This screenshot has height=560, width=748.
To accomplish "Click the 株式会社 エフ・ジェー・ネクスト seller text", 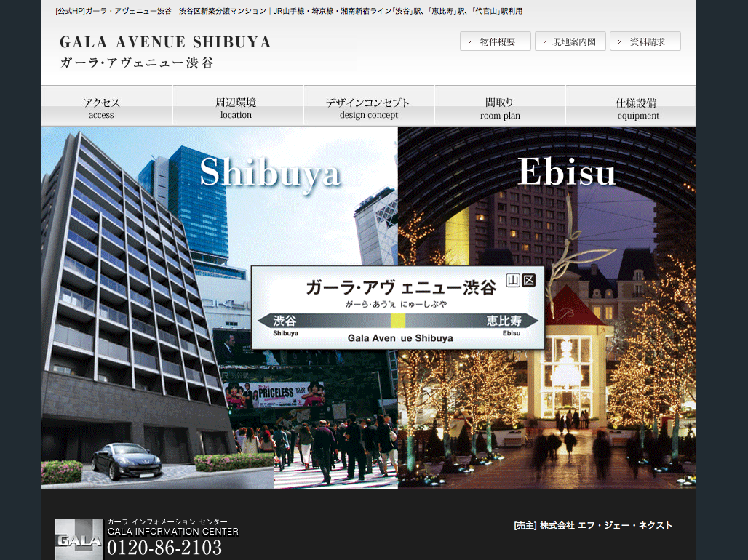I will point(605,525).
